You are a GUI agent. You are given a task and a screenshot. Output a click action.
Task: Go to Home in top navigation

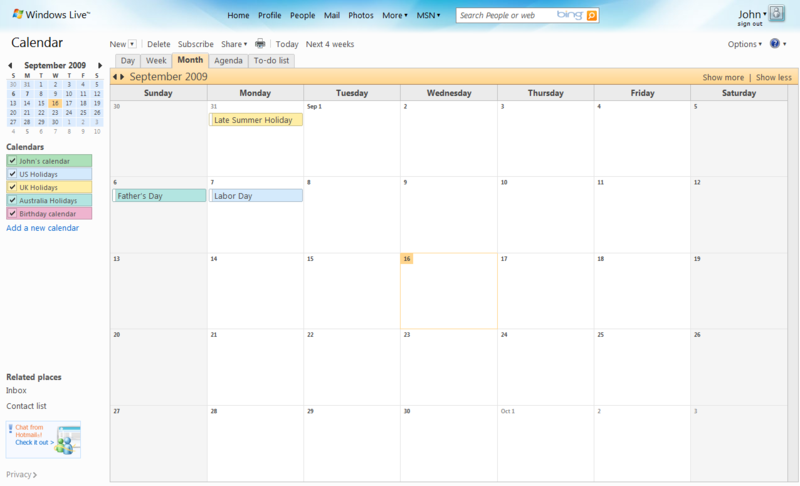click(238, 15)
